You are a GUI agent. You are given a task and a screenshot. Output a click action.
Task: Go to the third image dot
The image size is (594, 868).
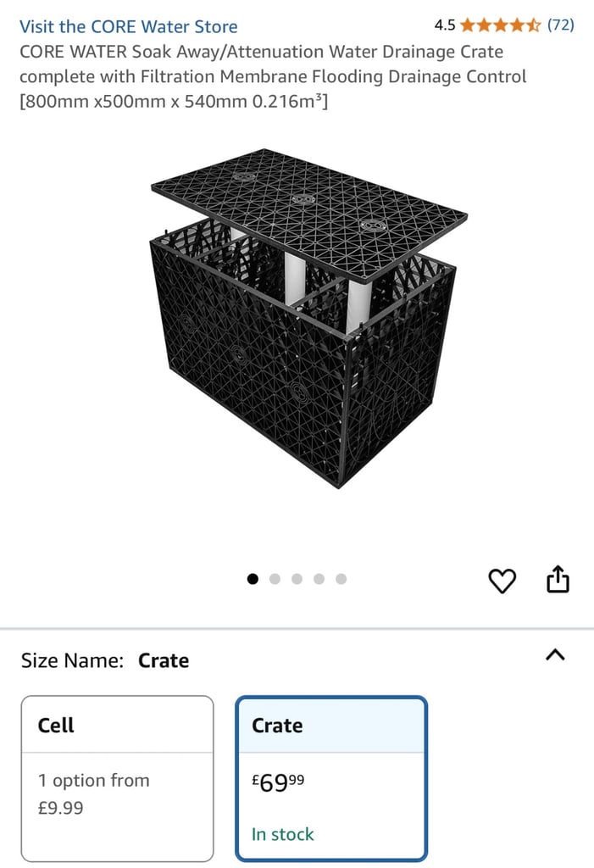click(297, 579)
